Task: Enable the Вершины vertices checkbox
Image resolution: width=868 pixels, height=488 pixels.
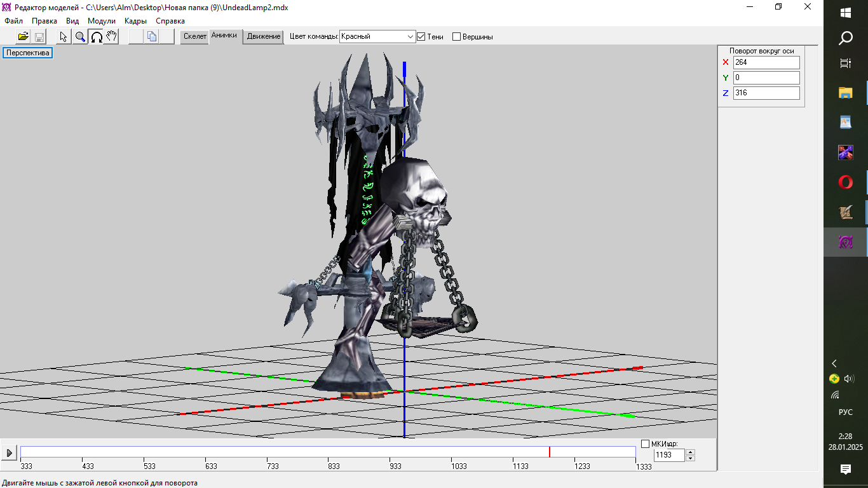Action: point(456,37)
